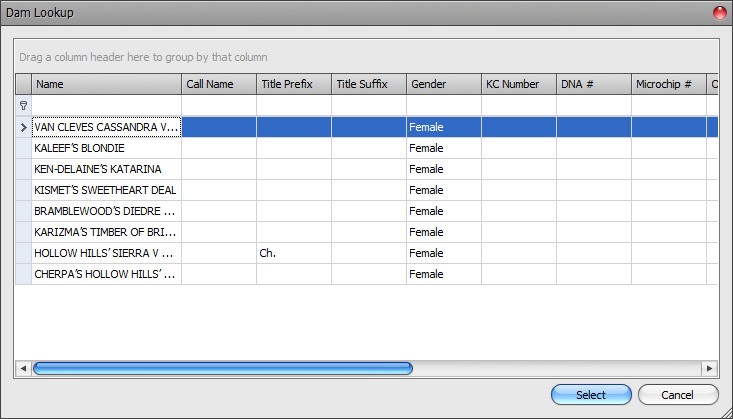This screenshot has height=419, width=733.
Task: Click the current row indicator arrow
Action: click(x=23, y=127)
